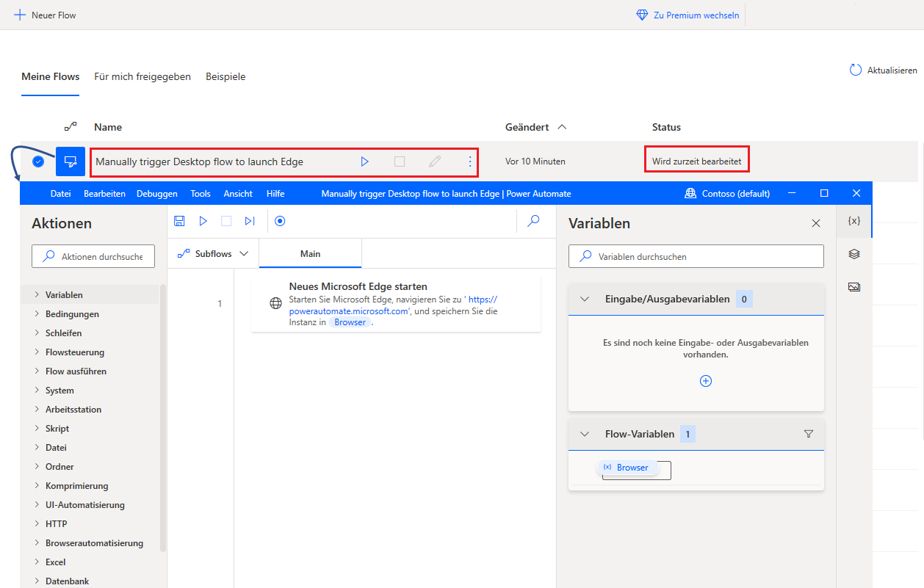The width and height of the screenshot is (924, 588).
Task: Run the flow from designer toolbar
Action: (203, 220)
